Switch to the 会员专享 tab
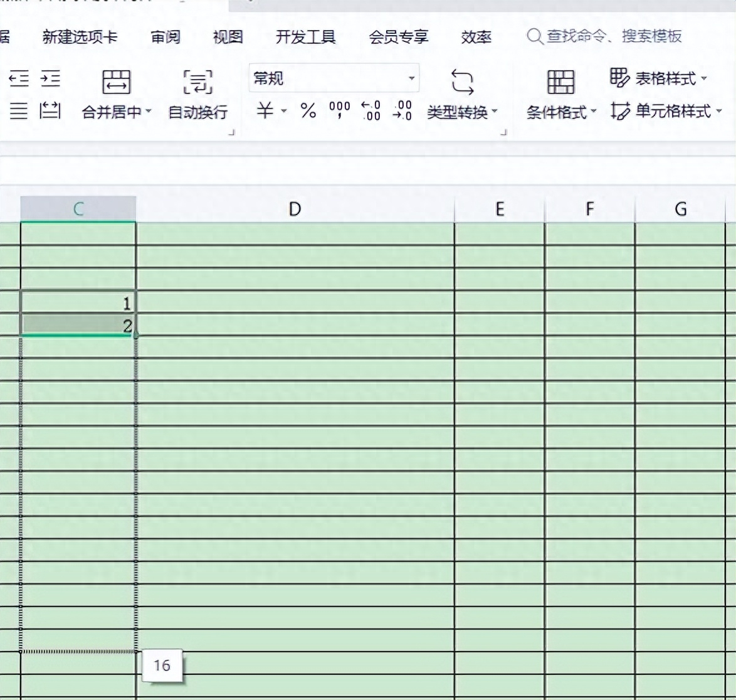 399,36
